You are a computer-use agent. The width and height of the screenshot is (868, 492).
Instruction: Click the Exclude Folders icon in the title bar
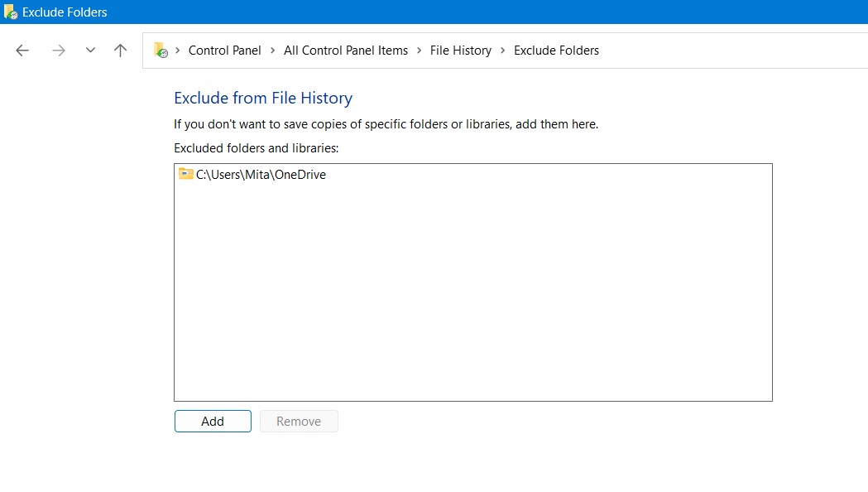point(12,12)
